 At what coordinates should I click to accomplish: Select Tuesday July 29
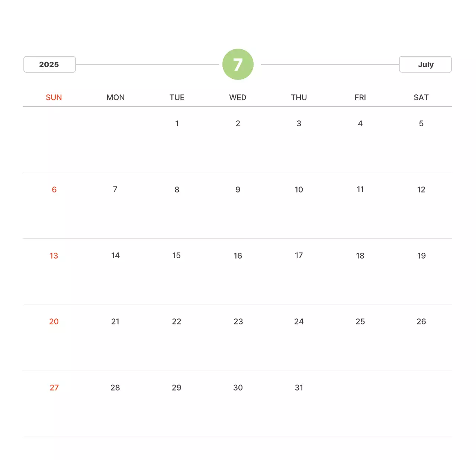coord(177,388)
